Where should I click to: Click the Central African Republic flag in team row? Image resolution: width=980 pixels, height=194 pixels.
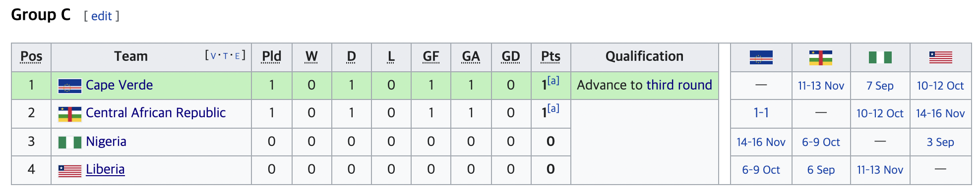point(69,114)
